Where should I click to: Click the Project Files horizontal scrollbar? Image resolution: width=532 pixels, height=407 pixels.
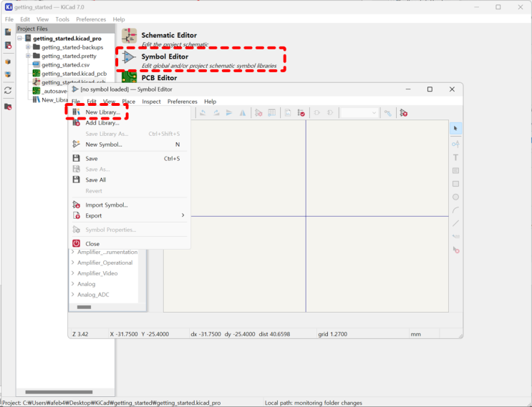coord(59,392)
